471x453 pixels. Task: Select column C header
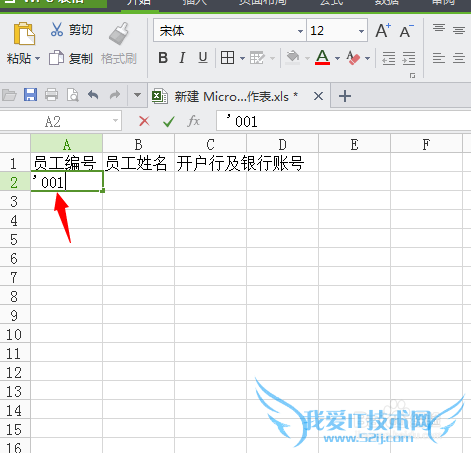210,144
